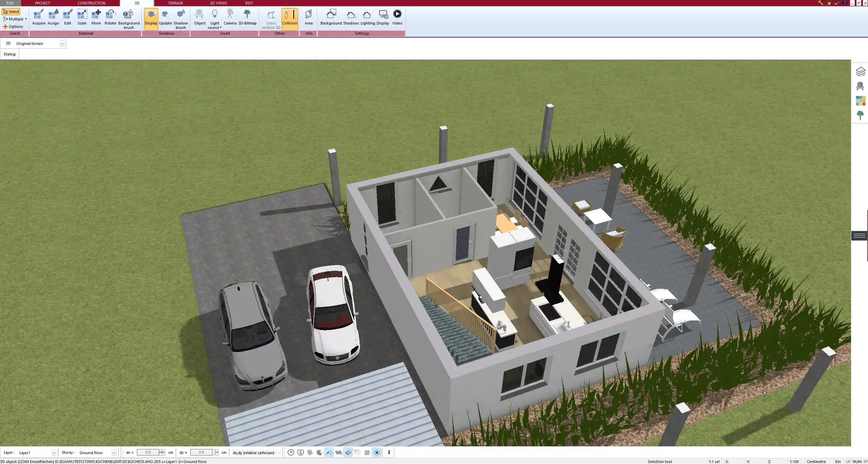Click the wrench tools icon in title bar
Image resolution: width=868 pixels, height=464 pixels.
pyautogui.click(x=820, y=3)
